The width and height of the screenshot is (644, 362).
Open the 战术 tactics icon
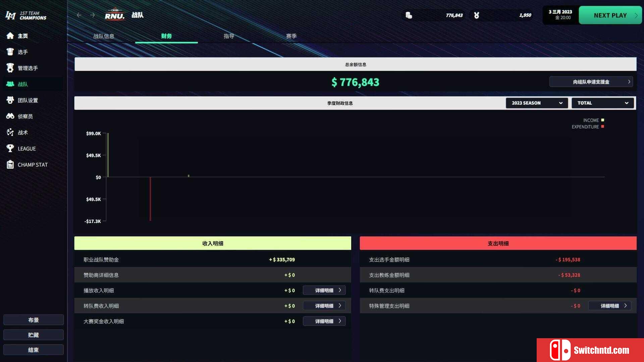click(x=10, y=132)
